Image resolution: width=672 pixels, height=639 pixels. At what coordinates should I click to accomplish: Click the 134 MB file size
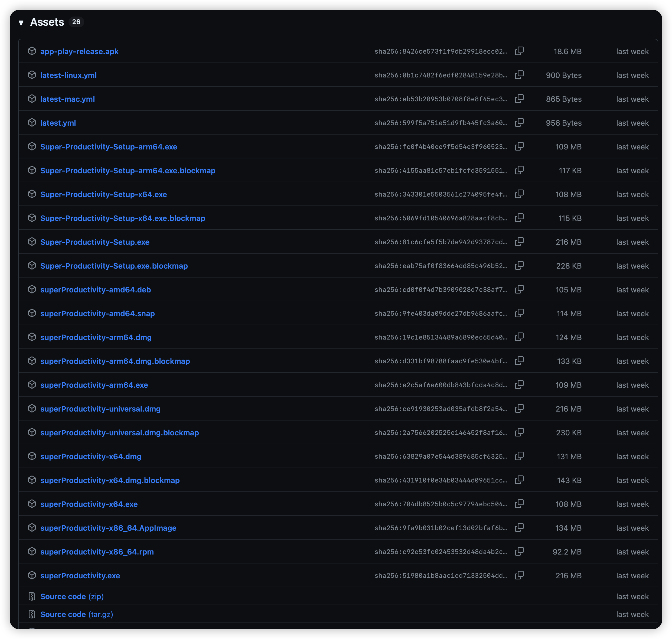[569, 528]
